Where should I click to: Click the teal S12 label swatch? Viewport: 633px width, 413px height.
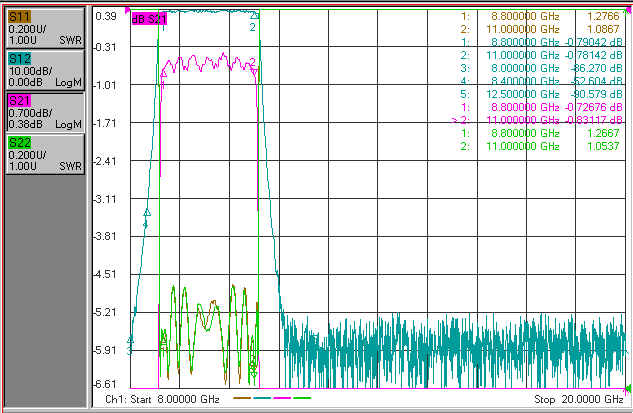tap(19, 59)
